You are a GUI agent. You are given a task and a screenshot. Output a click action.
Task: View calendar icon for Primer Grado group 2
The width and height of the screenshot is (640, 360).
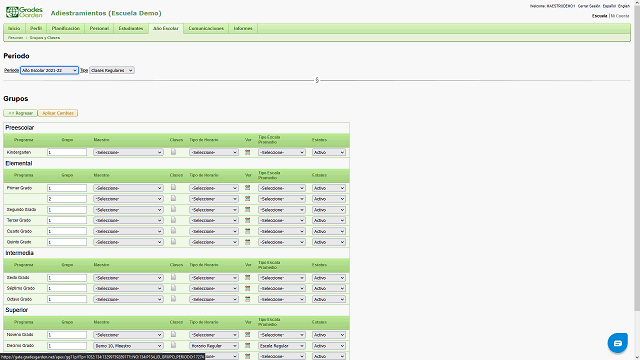coord(247,198)
